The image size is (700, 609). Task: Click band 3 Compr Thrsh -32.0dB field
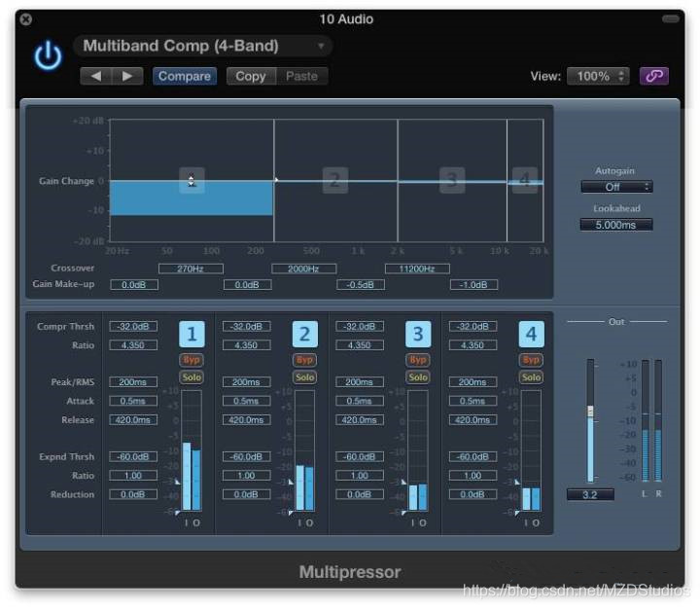[x=360, y=326]
